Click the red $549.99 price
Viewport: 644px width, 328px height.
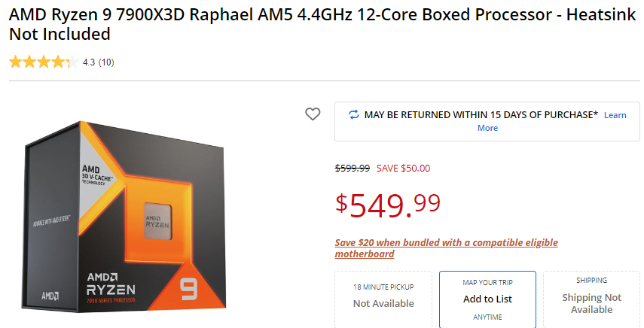coord(388,205)
